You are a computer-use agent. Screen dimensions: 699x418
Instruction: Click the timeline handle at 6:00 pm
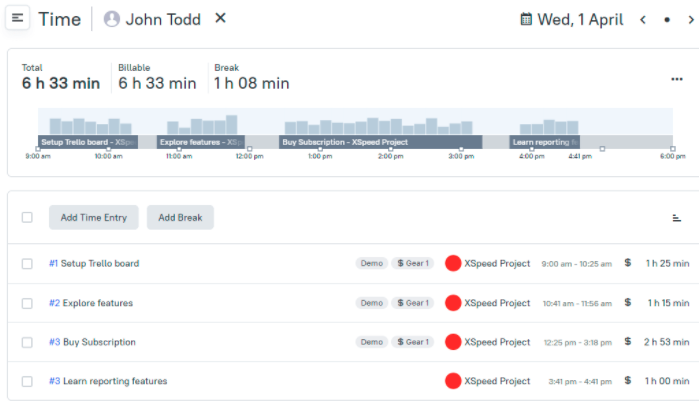point(673,149)
